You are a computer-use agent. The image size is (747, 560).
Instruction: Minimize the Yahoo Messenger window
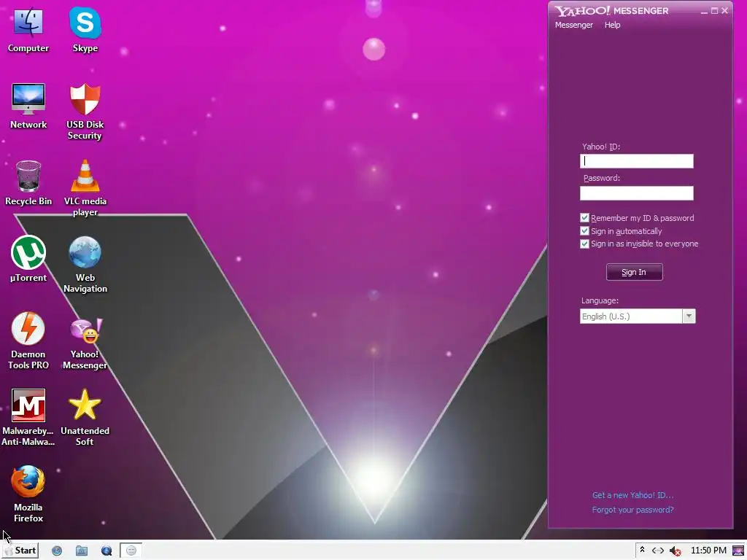click(704, 10)
